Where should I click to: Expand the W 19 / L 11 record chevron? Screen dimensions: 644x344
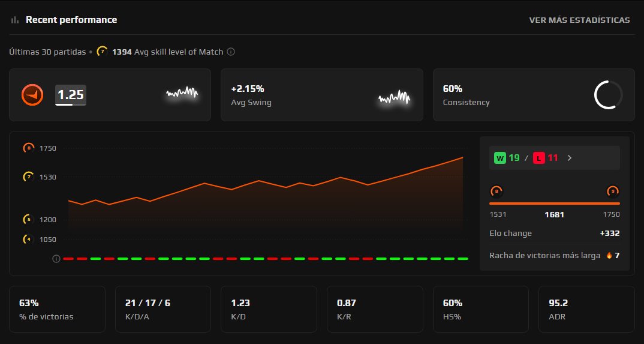tap(569, 158)
